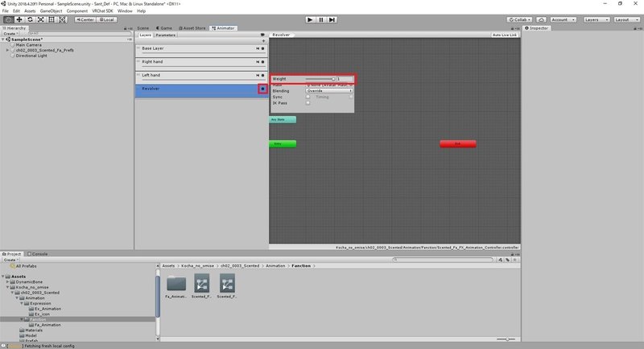Open the Blending Override dropdown
Image resolution: width=644 pixels, height=349 pixels.
(x=329, y=91)
